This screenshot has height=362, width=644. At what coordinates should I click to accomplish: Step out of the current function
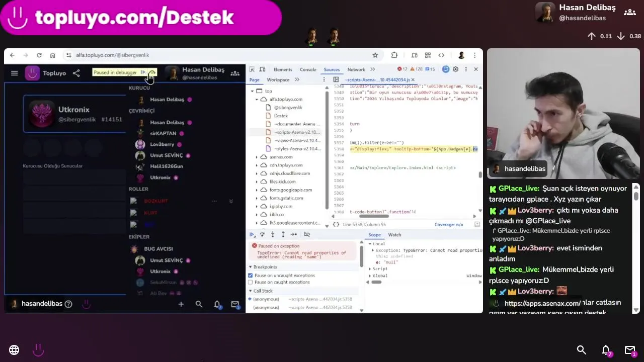[283, 234]
